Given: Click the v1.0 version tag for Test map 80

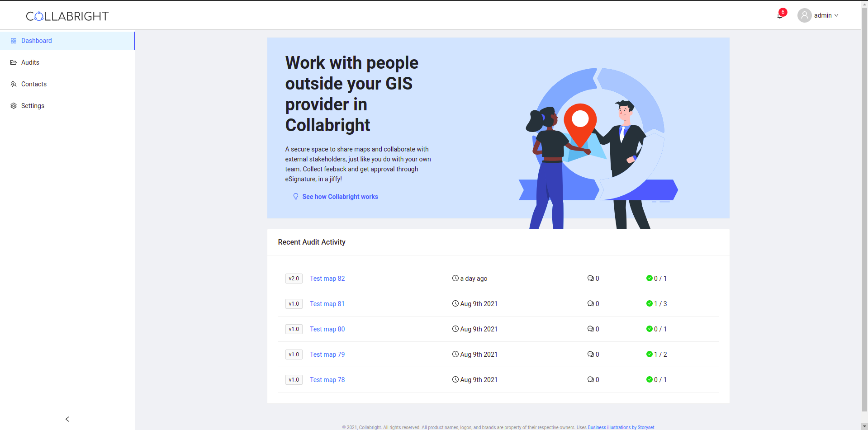Looking at the screenshot, I should [294, 329].
